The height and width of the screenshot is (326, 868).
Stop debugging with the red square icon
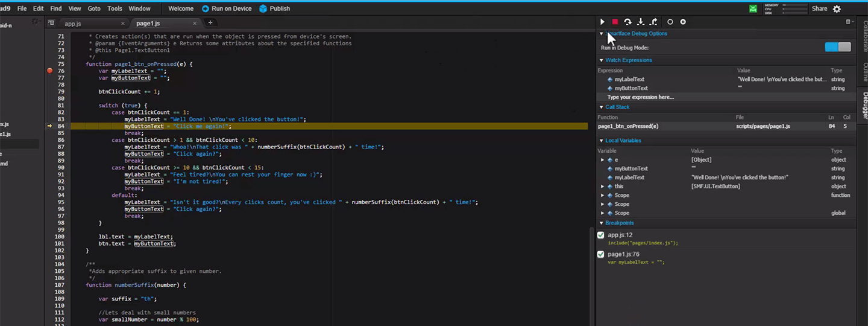[615, 22]
